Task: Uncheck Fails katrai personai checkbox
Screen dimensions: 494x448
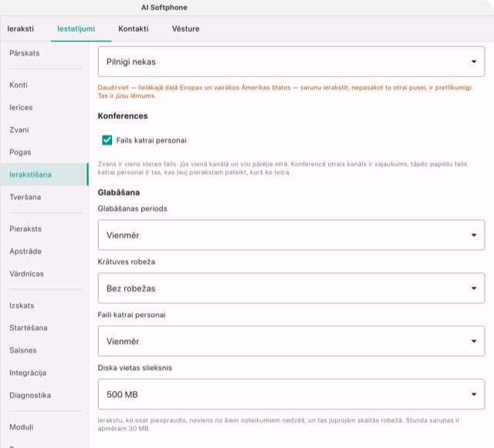Action: [x=107, y=140]
